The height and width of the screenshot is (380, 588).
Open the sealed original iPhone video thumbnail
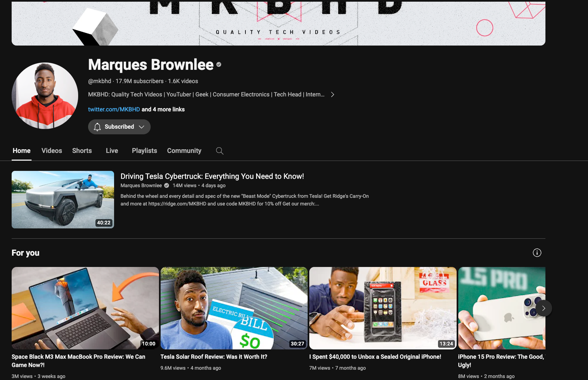[382, 308]
